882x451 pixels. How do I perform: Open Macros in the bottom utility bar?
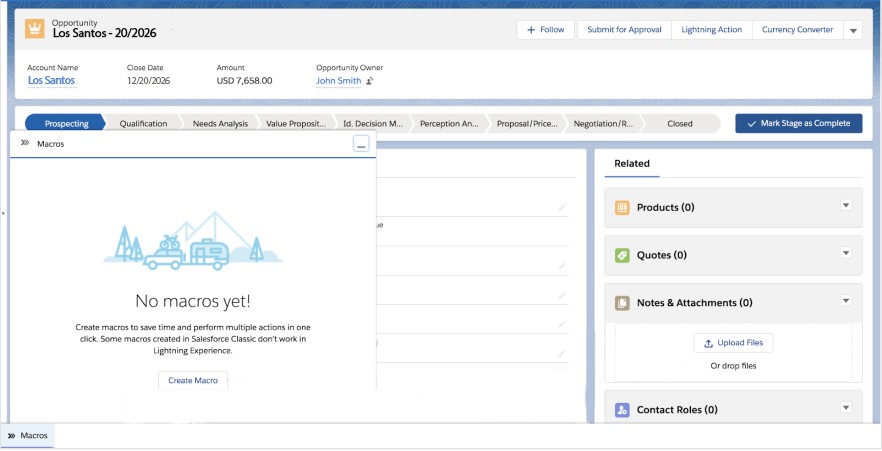[28, 436]
